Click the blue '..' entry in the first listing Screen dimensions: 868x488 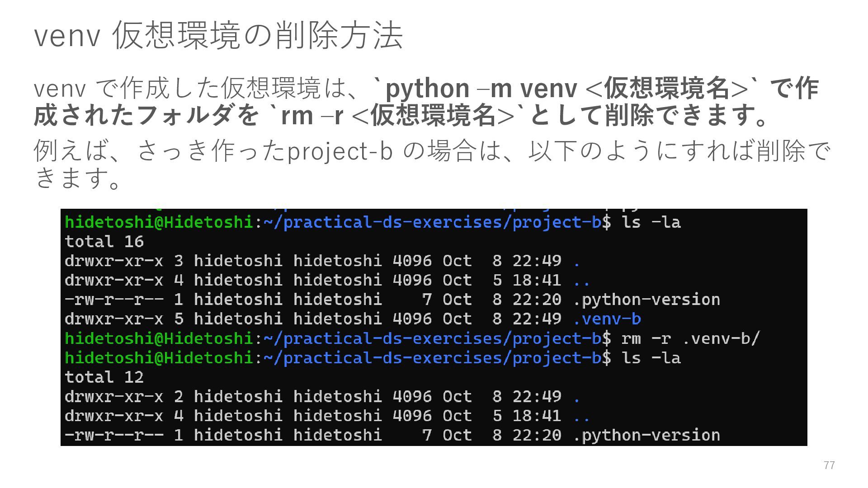581,281
